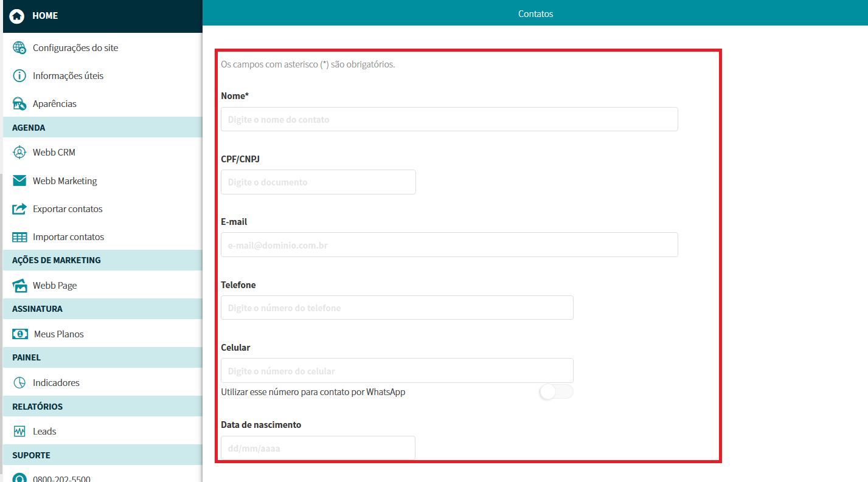The width and height of the screenshot is (868, 482).
Task: Click the Indicadores pie chart icon
Action: pyautogui.click(x=19, y=383)
